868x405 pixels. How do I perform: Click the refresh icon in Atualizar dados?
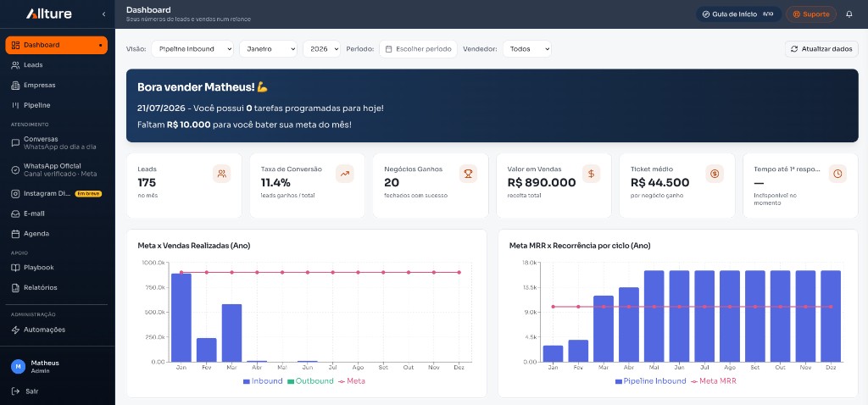tap(794, 48)
